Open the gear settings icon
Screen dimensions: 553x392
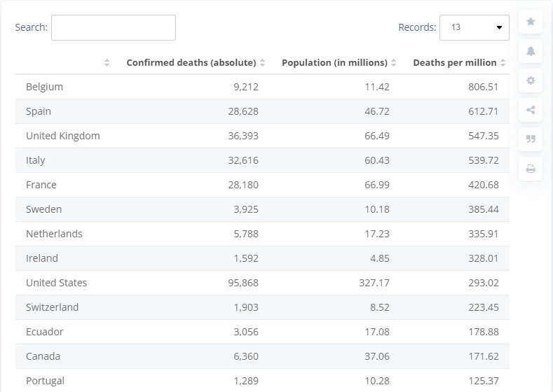click(x=531, y=80)
